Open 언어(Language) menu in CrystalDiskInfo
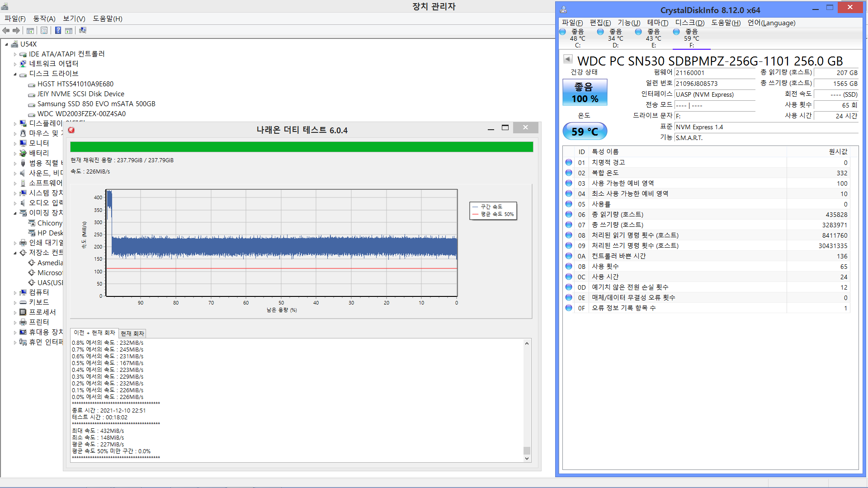868x488 pixels. point(771,23)
